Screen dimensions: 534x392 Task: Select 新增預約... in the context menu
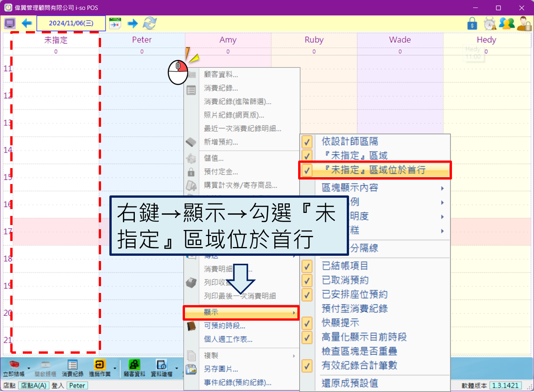(x=242, y=142)
